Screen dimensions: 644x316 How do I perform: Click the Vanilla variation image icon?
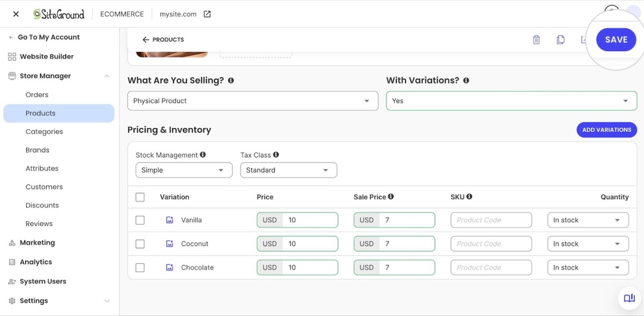tap(170, 220)
